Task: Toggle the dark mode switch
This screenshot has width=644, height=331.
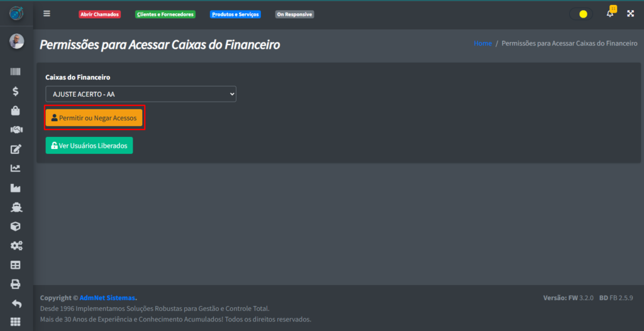Action: (580, 14)
